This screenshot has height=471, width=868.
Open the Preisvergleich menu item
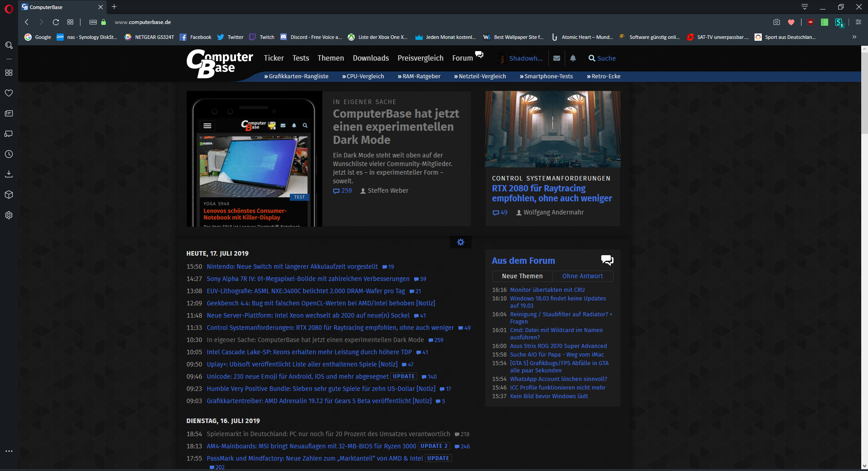pyautogui.click(x=420, y=58)
